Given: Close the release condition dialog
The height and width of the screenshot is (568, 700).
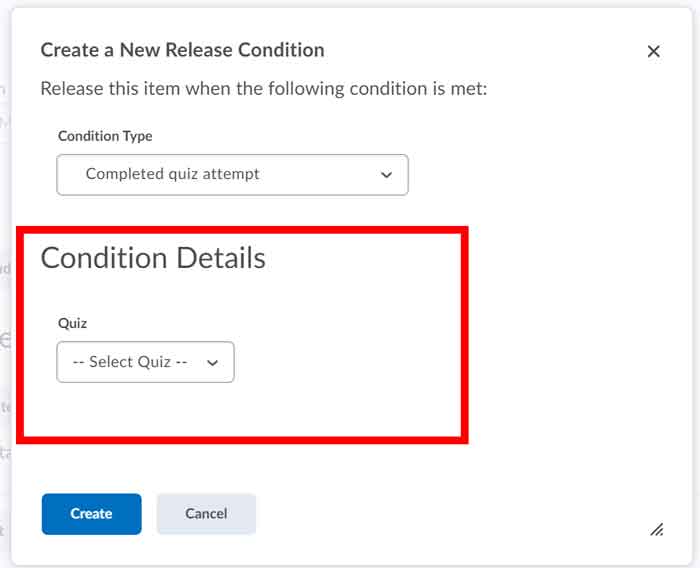Looking at the screenshot, I should pos(653,51).
